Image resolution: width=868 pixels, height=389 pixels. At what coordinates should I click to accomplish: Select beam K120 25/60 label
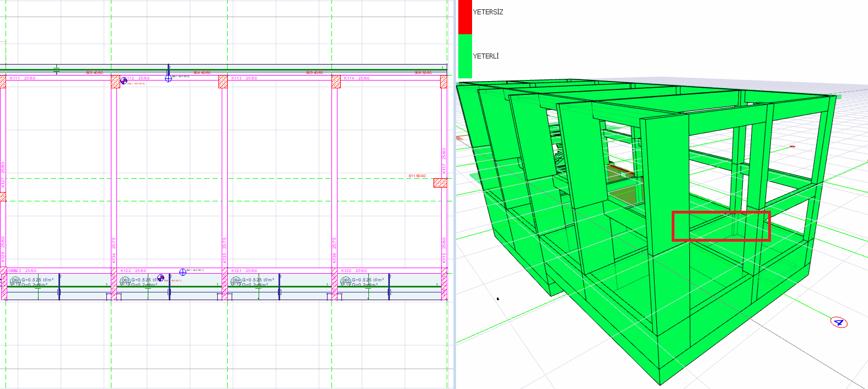353,271
